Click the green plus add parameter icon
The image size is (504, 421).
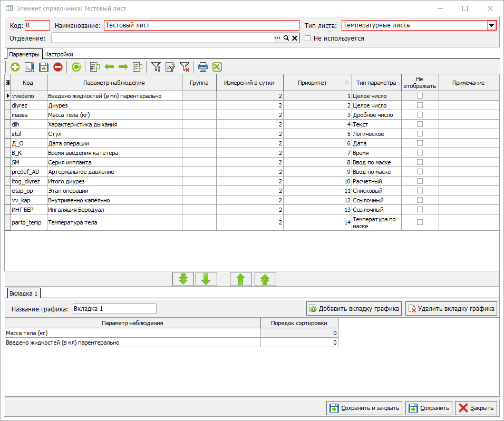pos(15,67)
